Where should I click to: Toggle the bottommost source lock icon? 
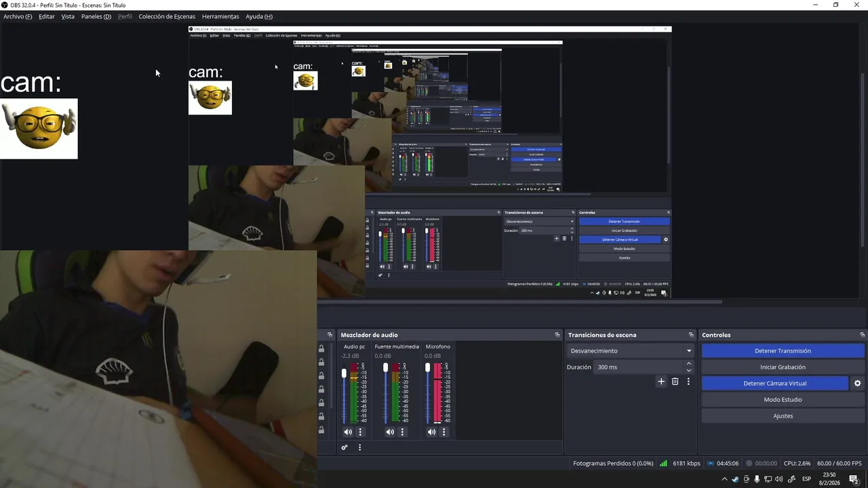click(x=321, y=430)
